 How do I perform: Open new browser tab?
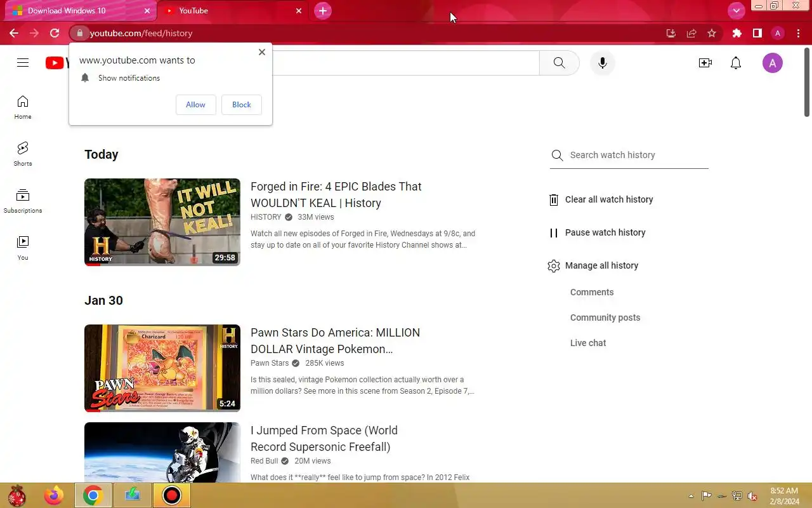click(323, 11)
